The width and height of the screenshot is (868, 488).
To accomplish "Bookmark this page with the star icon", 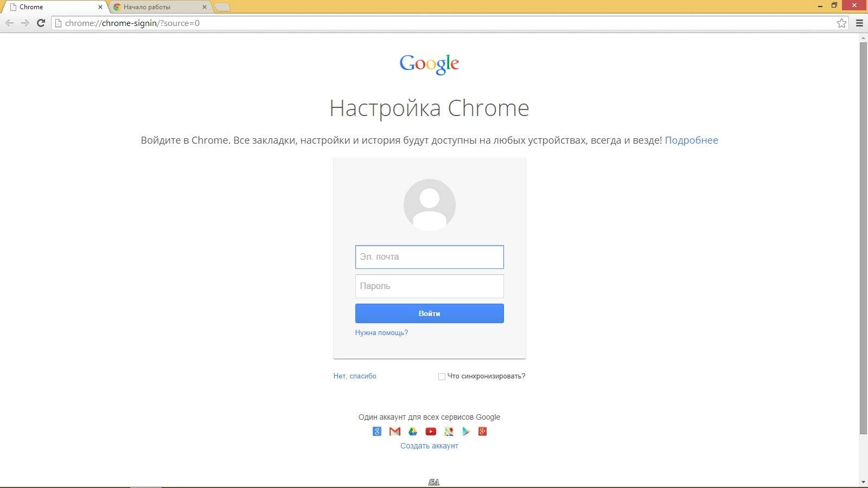I will click(841, 23).
